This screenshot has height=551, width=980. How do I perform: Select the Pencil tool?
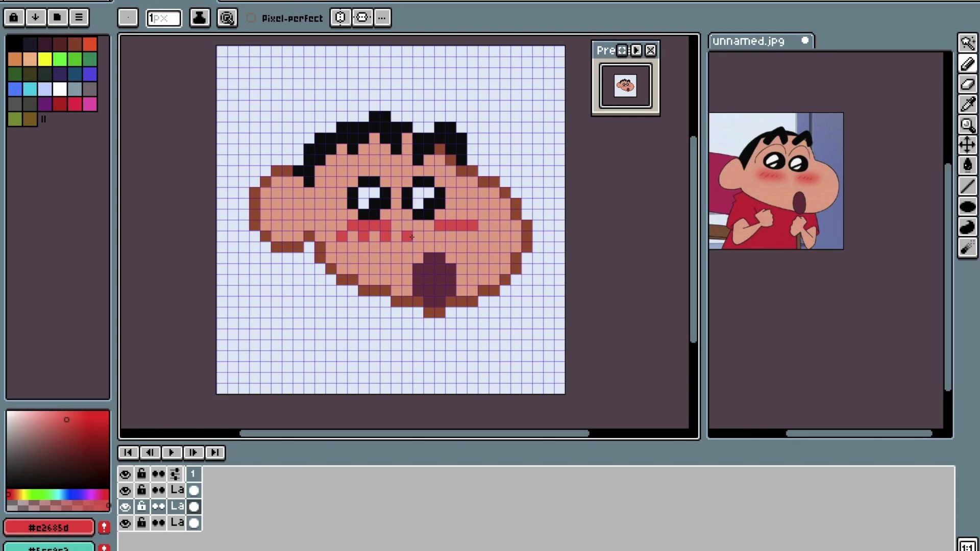point(967,64)
